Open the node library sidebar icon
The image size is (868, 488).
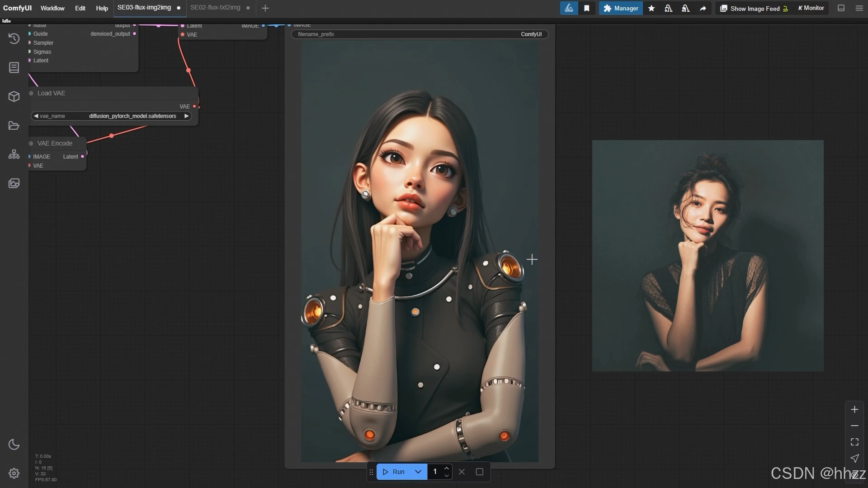point(14,68)
